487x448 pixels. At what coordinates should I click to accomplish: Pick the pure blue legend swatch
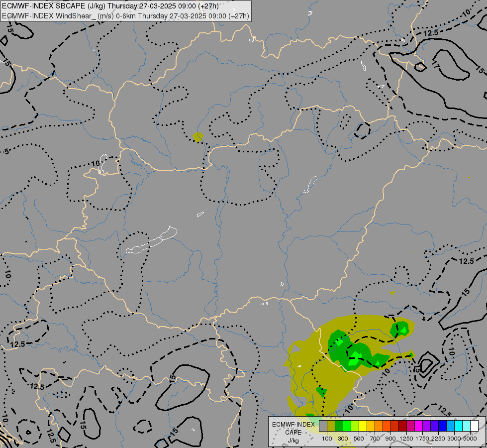[442, 426]
